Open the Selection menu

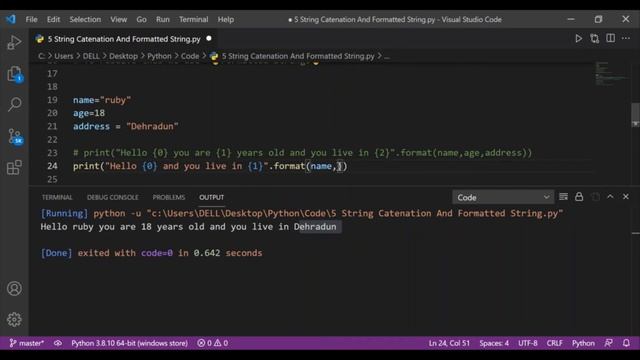pyautogui.click(x=85, y=19)
